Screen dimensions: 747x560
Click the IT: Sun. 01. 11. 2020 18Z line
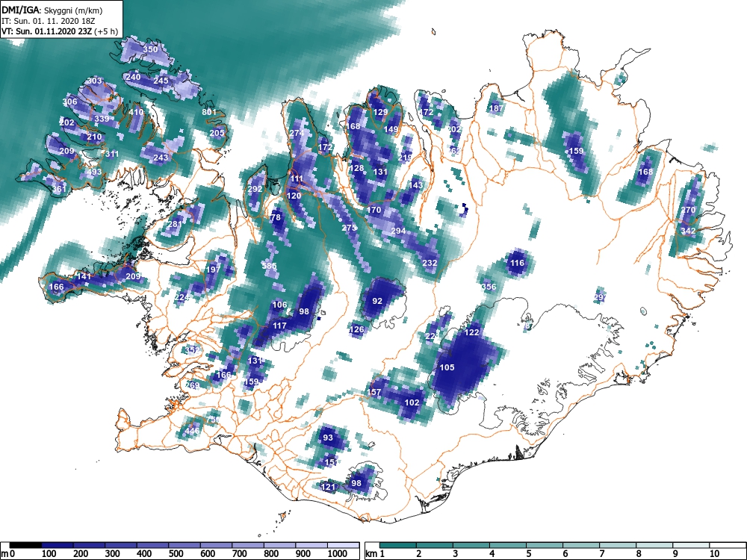tap(49, 22)
